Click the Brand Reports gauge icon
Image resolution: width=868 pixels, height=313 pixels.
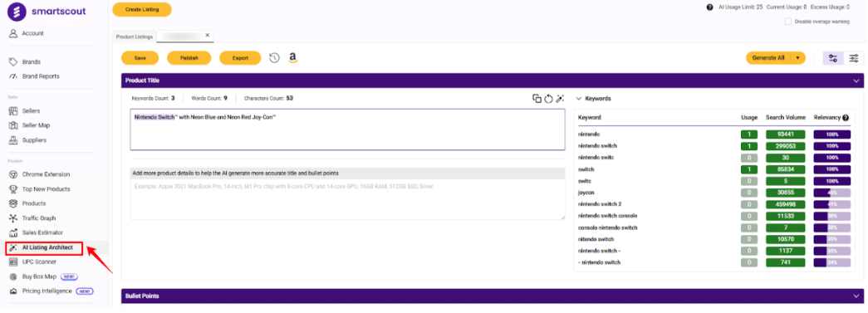click(x=14, y=76)
